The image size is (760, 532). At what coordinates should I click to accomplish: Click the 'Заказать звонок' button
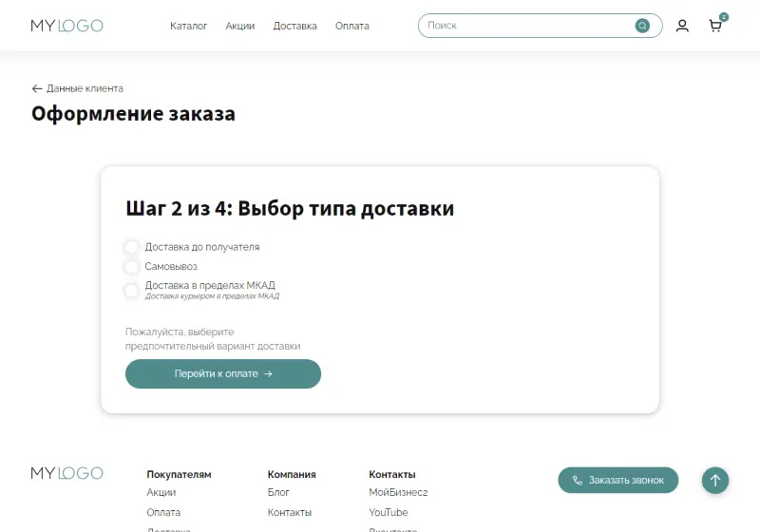pos(617,481)
